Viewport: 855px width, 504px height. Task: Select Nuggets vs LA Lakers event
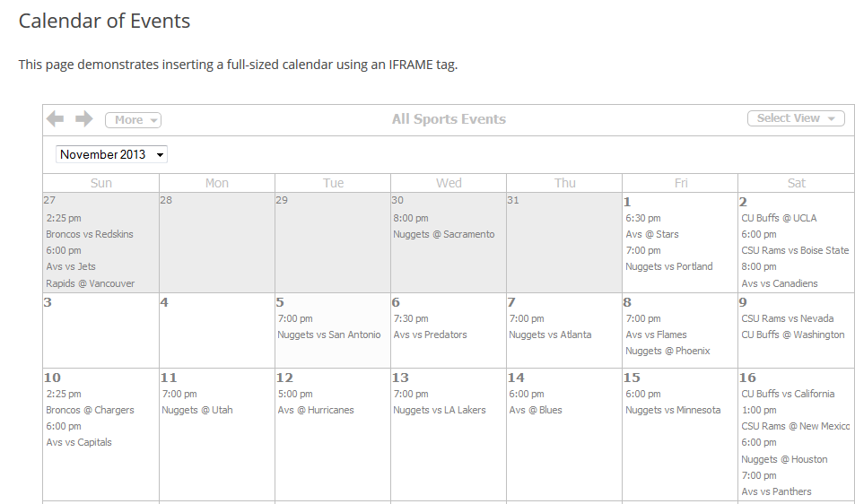440,410
